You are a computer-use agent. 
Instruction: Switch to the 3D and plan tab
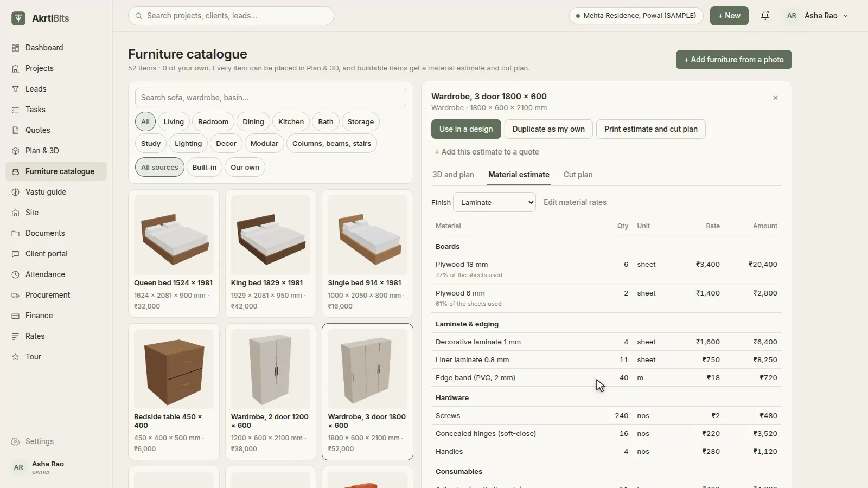(x=453, y=175)
